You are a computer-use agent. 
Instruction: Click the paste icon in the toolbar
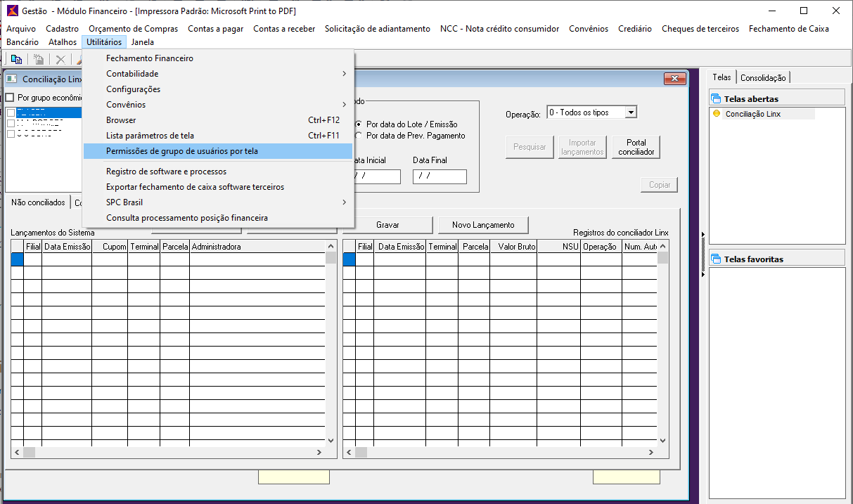click(x=39, y=60)
